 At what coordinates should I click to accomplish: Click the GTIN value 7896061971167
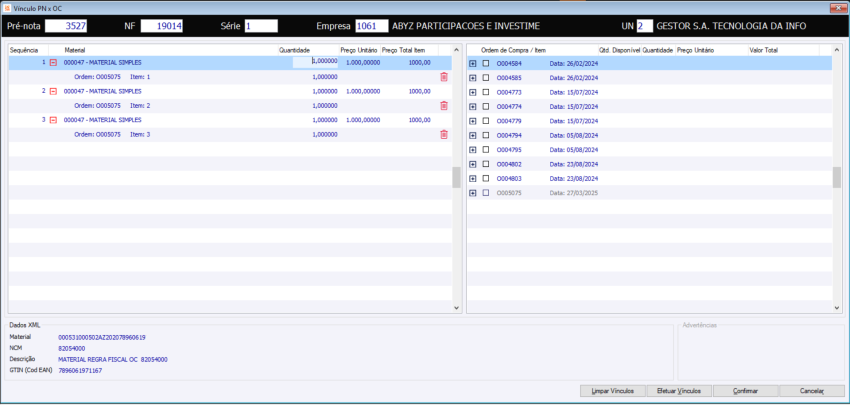click(80, 371)
